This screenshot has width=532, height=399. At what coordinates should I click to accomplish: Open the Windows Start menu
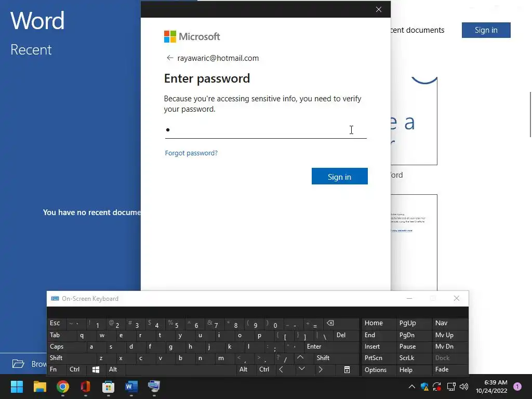point(17,387)
